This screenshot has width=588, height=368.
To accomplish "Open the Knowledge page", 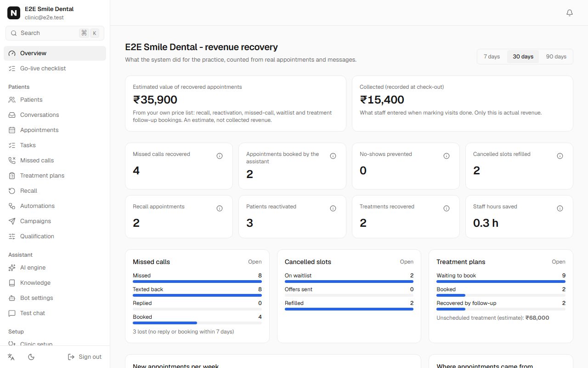I will (x=55, y=283).
